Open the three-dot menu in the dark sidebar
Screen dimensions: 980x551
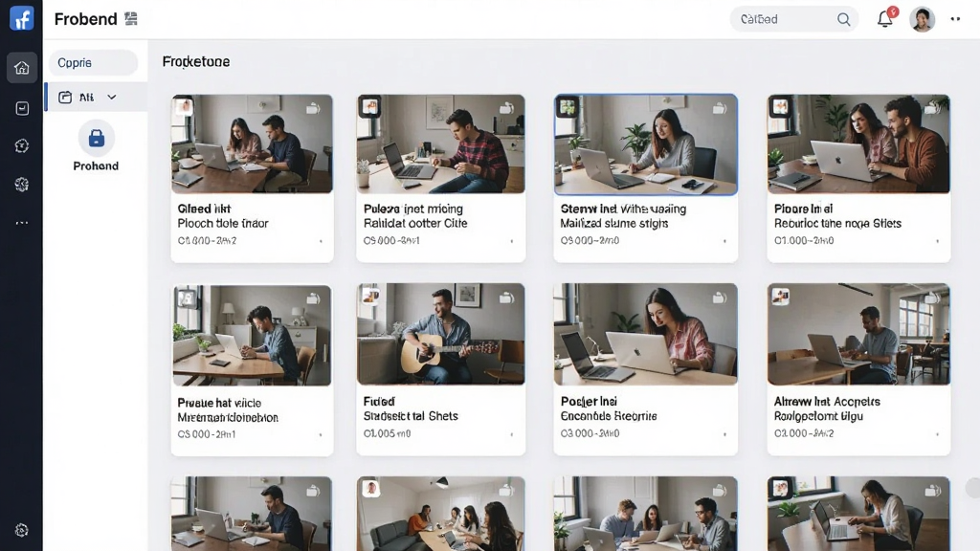pyautogui.click(x=22, y=223)
